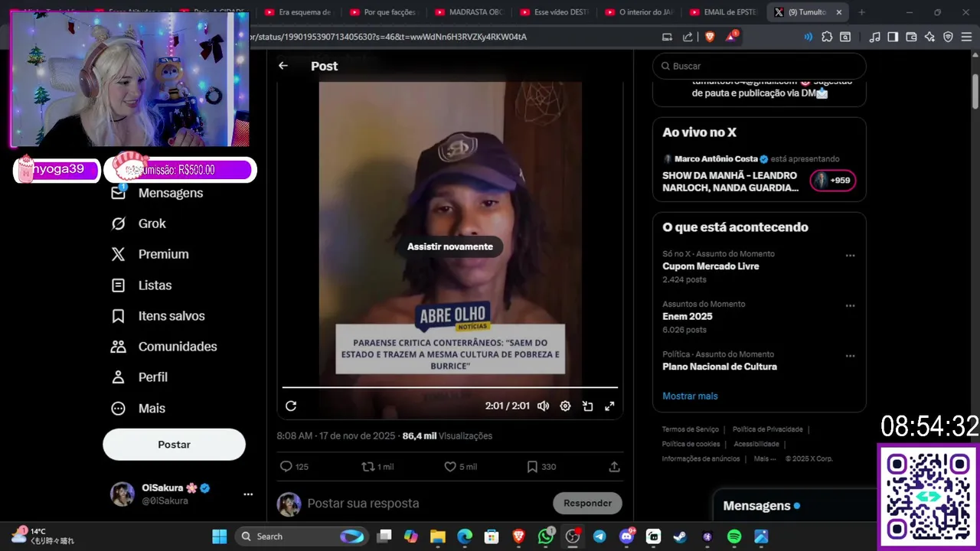This screenshot has height=551, width=980.
Task: Open Telegram from the taskbar
Action: tap(599, 536)
